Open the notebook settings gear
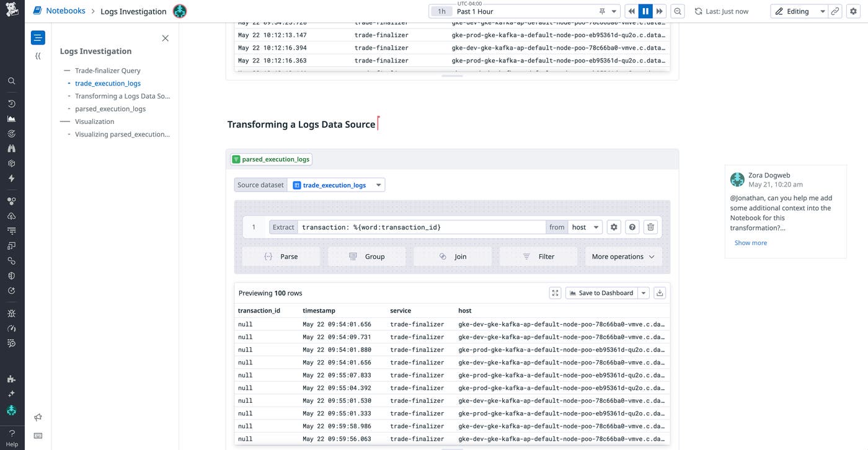 [853, 11]
